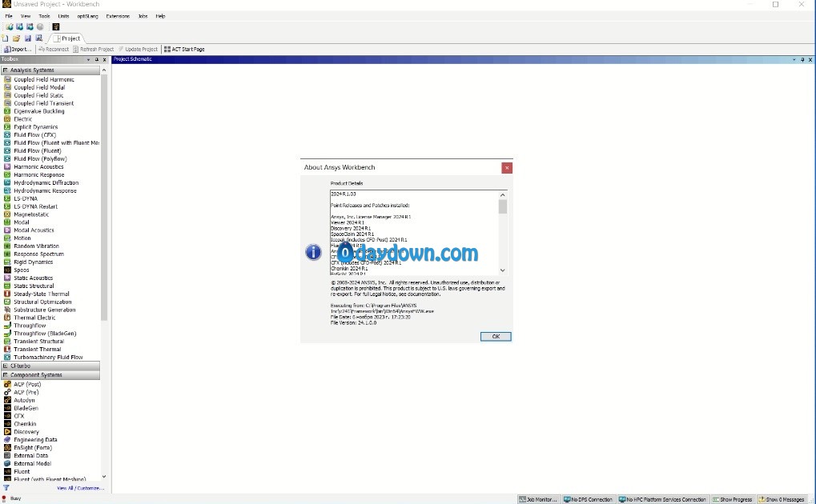The image size is (816, 504).
Task: Open the Project Schematic panel dropdown arrow
Action: [x=794, y=60]
